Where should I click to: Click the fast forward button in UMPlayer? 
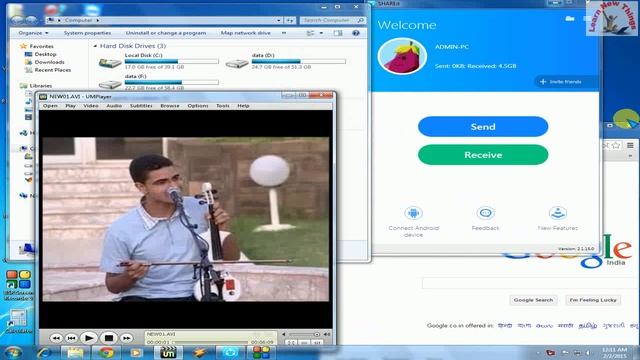[127, 338]
